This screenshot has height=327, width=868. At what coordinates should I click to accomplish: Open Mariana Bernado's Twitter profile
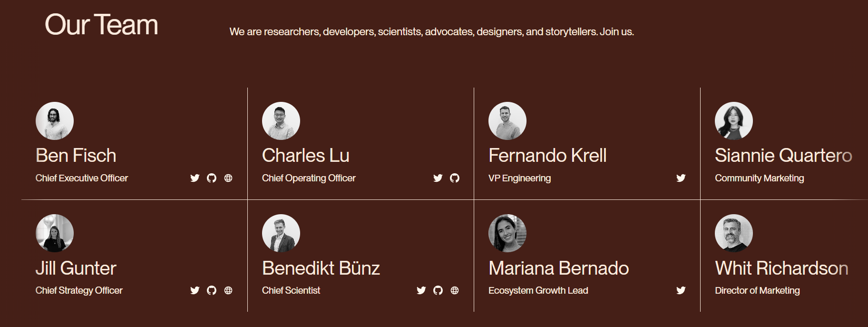click(681, 290)
